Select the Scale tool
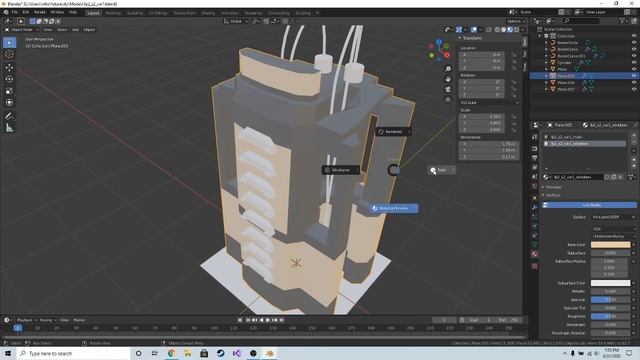Viewport: 640px width, 360px height. 9,91
